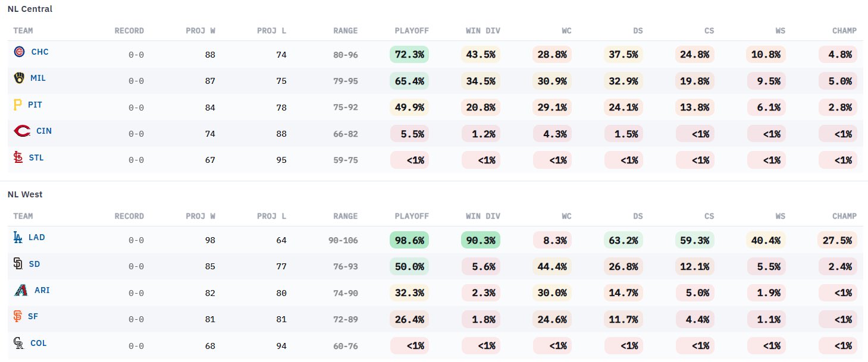Click the Brewers team logo icon
Screen dimensions: 868x362
click(19, 78)
